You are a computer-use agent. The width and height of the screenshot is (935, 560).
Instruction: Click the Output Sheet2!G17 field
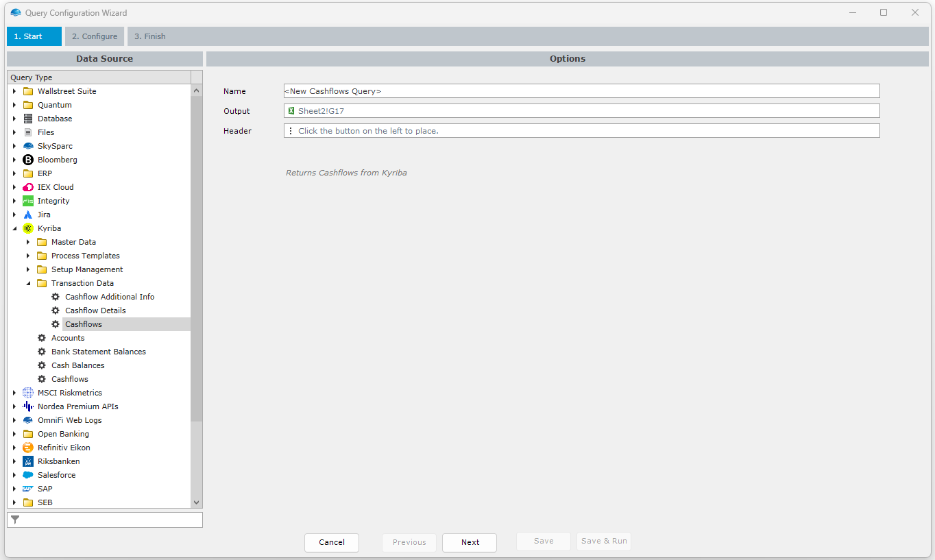pyautogui.click(x=581, y=111)
